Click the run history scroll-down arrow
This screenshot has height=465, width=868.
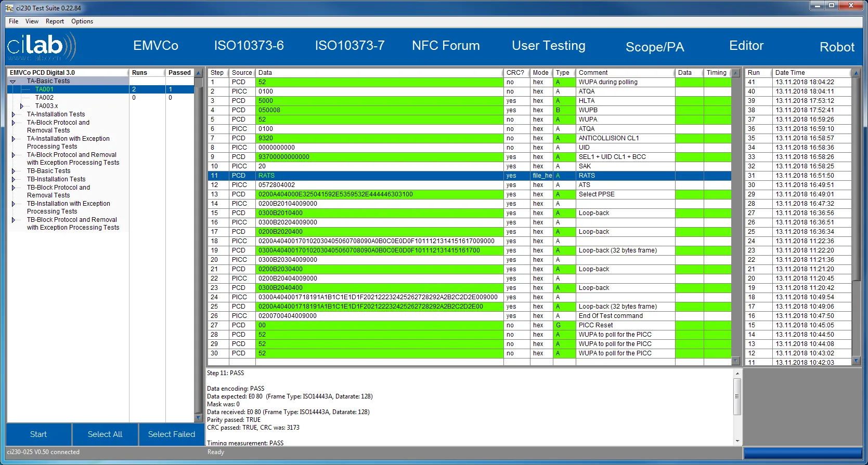pyautogui.click(x=856, y=361)
